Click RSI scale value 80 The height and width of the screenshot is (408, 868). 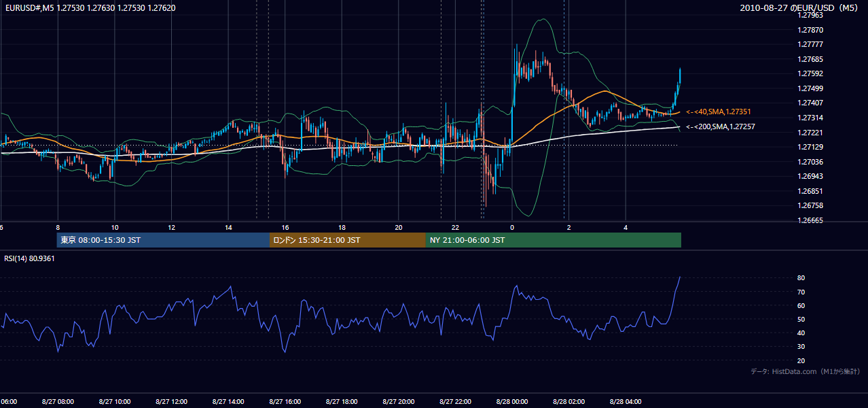coord(801,278)
